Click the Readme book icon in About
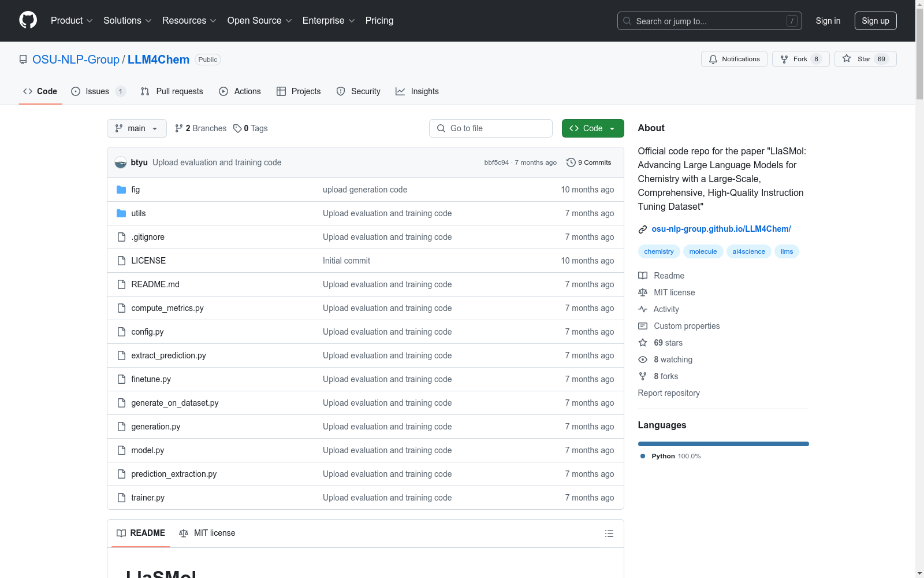Image resolution: width=924 pixels, height=578 pixels. (x=643, y=276)
